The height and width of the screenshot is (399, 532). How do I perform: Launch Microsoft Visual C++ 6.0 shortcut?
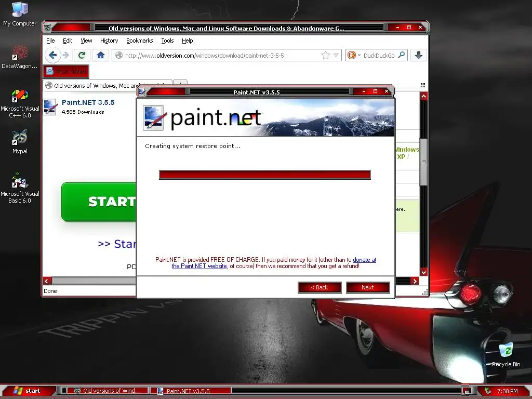click(20, 104)
